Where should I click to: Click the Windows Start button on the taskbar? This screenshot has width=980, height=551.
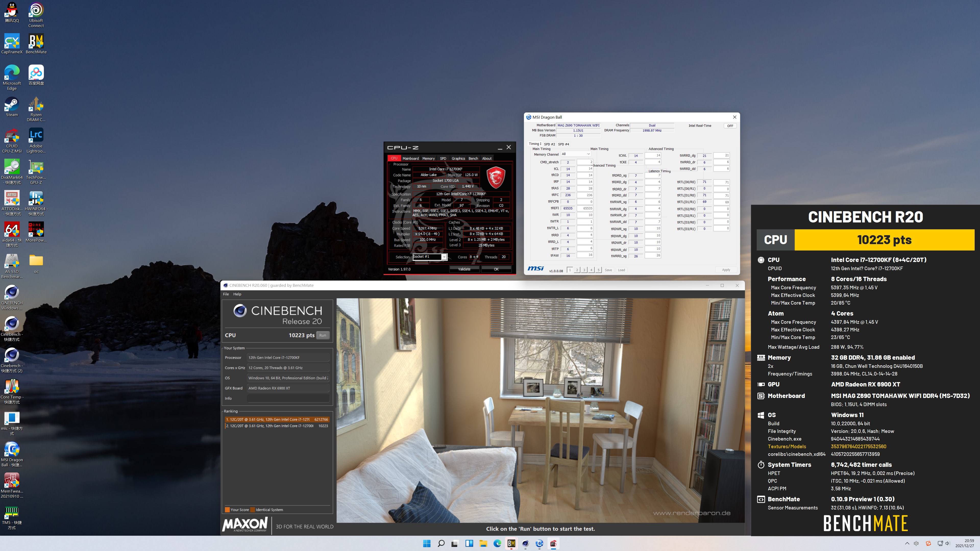point(427,543)
